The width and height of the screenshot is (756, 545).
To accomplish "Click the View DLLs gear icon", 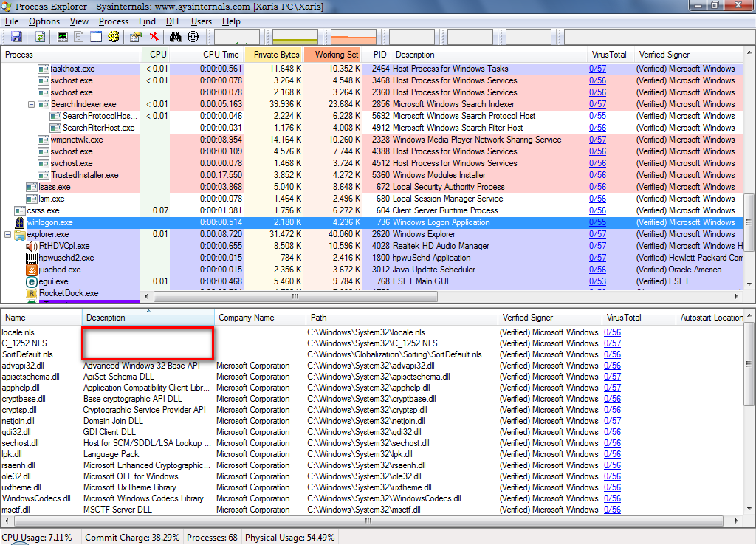I will [114, 37].
